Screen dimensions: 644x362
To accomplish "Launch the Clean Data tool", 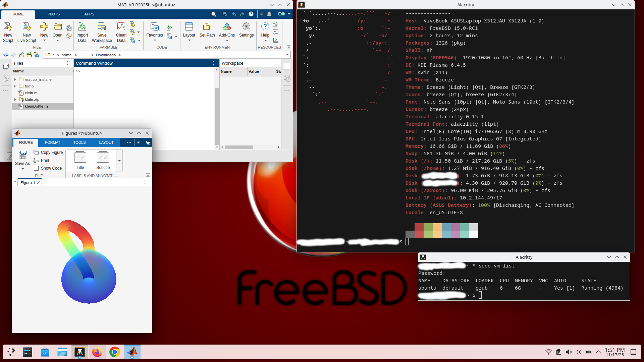I will 121,32.
